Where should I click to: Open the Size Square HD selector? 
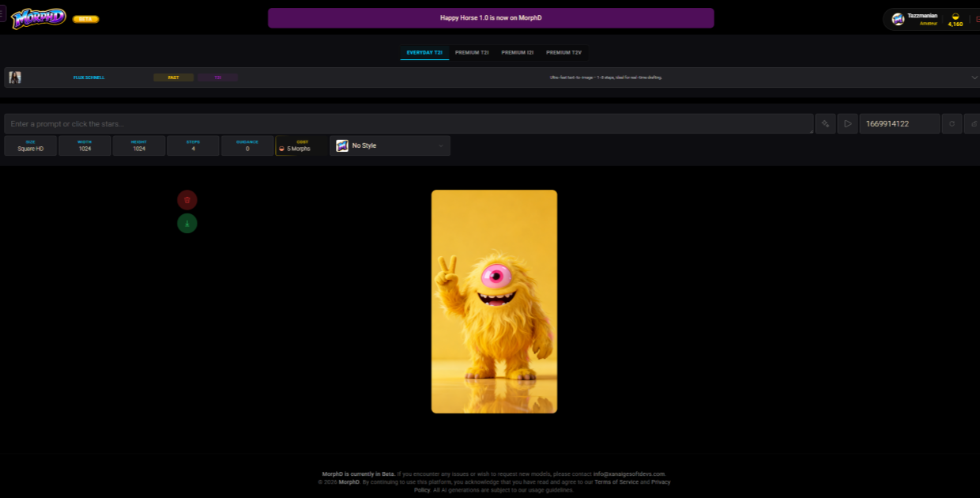[x=31, y=145]
